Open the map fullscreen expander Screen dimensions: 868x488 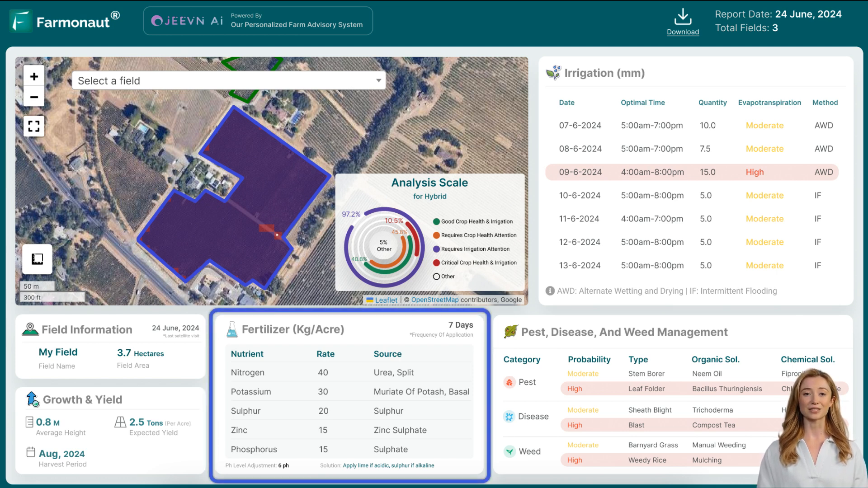click(x=34, y=126)
